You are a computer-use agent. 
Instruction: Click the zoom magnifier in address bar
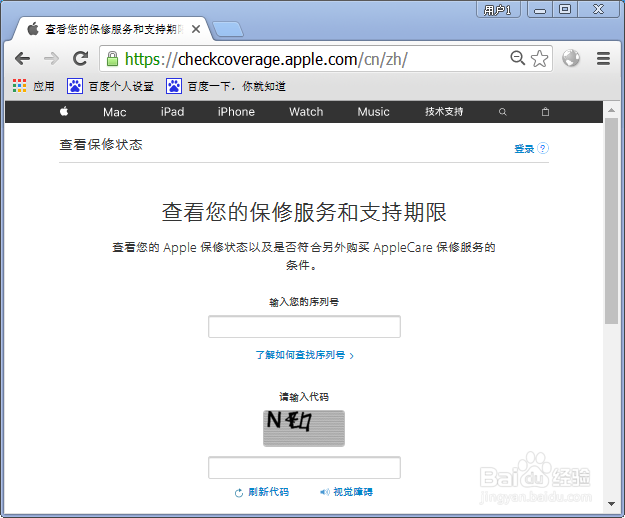(x=517, y=58)
